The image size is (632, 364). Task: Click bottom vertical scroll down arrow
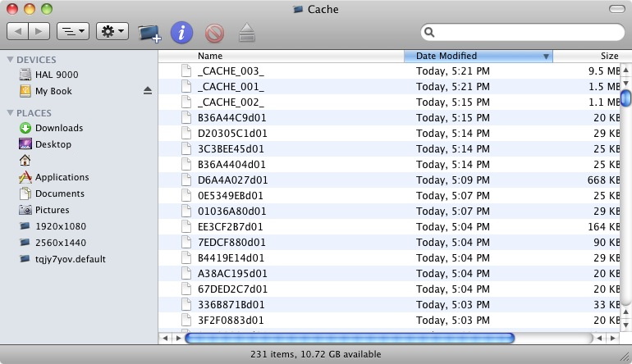(625, 325)
